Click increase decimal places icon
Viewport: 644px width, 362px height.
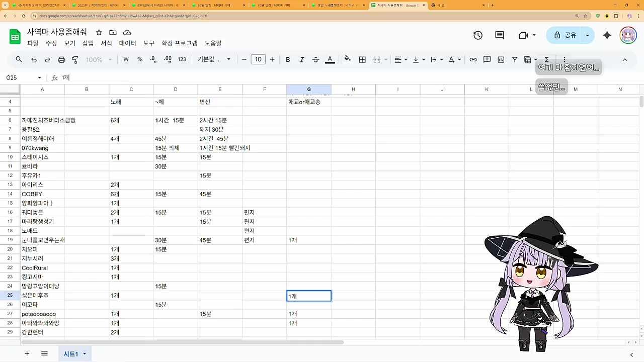168,59
